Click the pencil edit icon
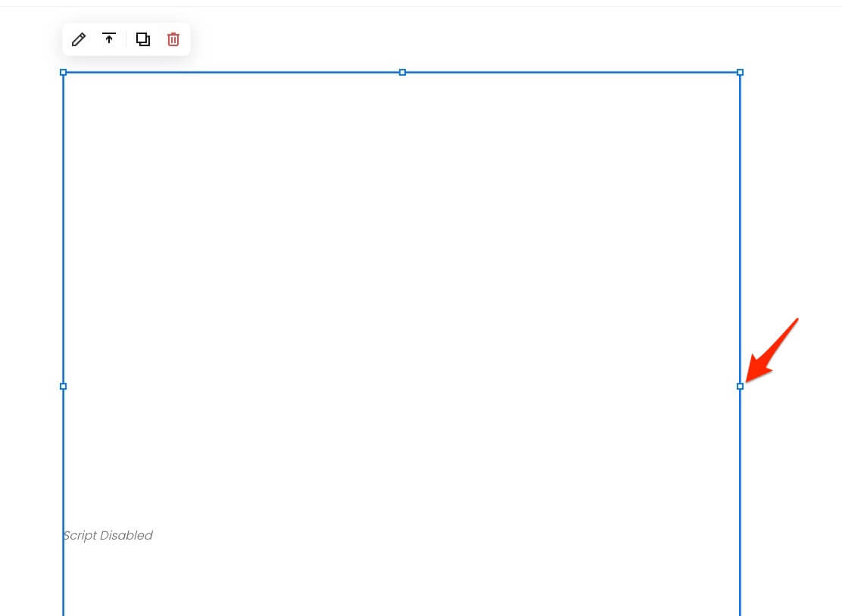Image resolution: width=842 pixels, height=616 pixels. pos(79,39)
